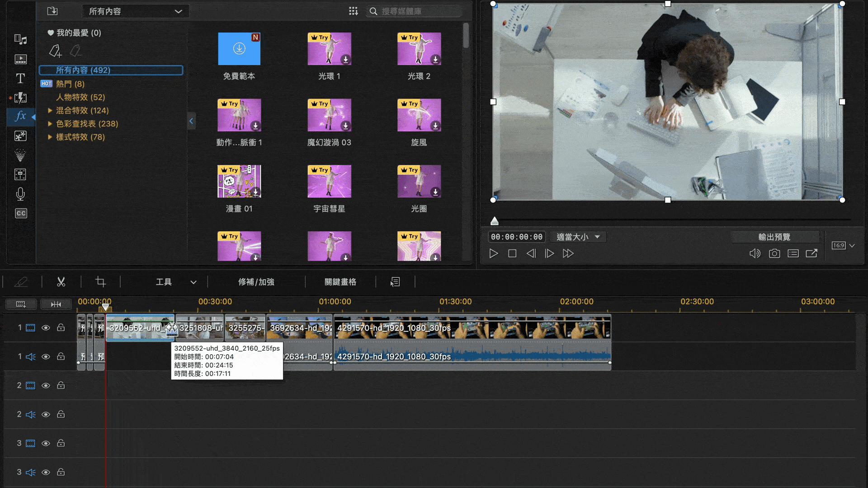The image size is (868, 488).
Task: Click the 輸出預覽 button
Action: [774, 237]
